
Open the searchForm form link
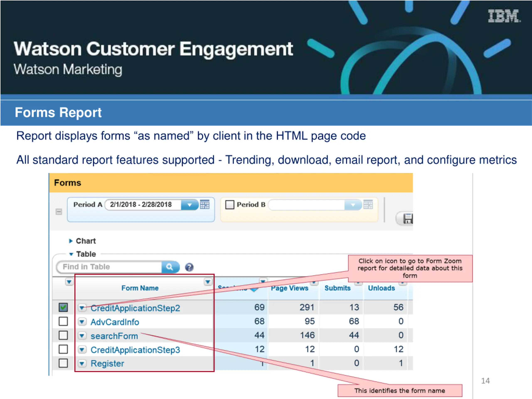coord(114,336)
